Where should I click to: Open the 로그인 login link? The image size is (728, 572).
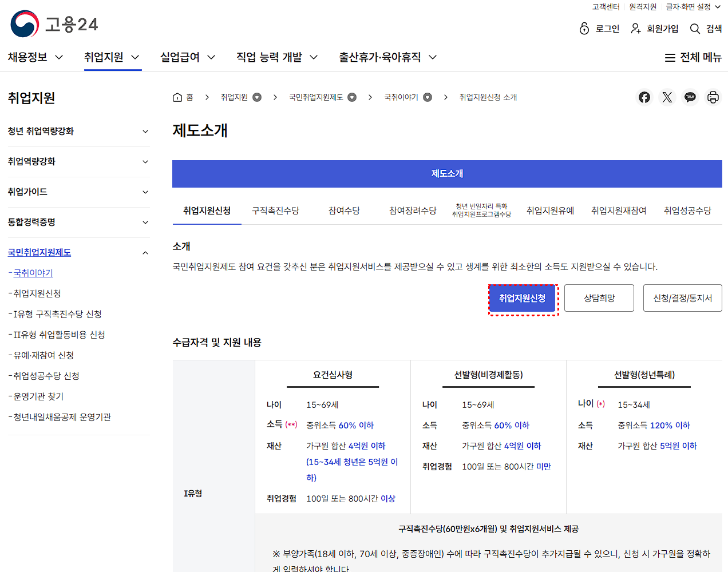[599, 29]
